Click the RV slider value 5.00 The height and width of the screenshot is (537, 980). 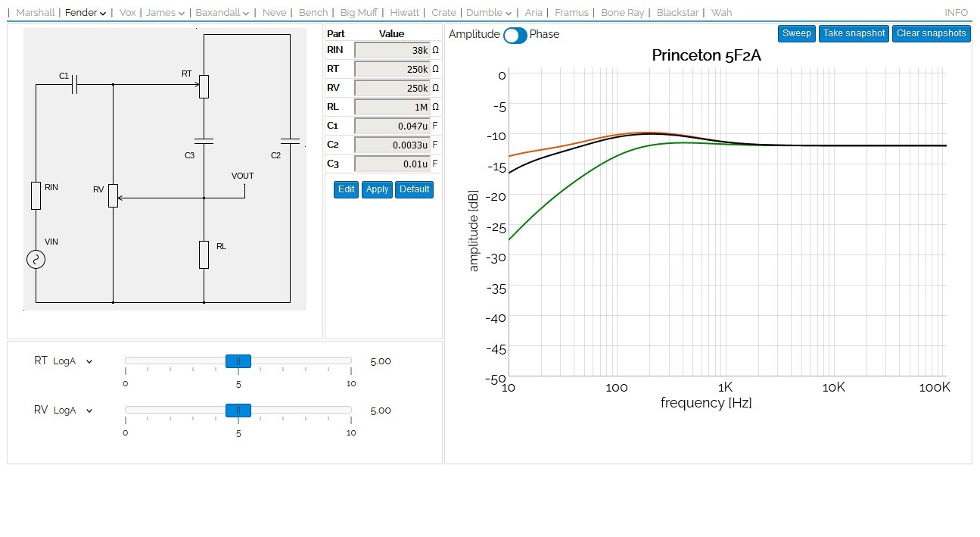(x=381, y=411)
